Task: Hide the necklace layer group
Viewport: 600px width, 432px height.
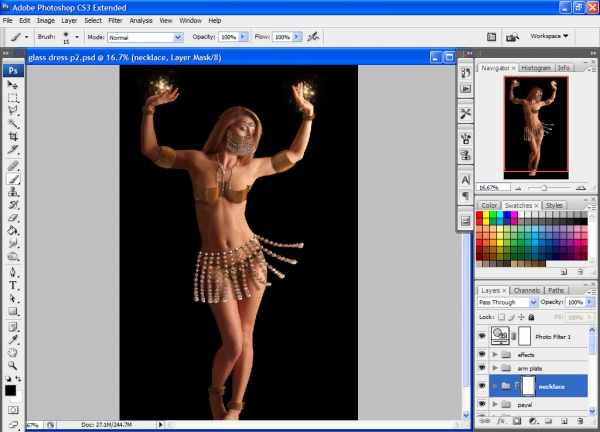Action: (482, 386)
